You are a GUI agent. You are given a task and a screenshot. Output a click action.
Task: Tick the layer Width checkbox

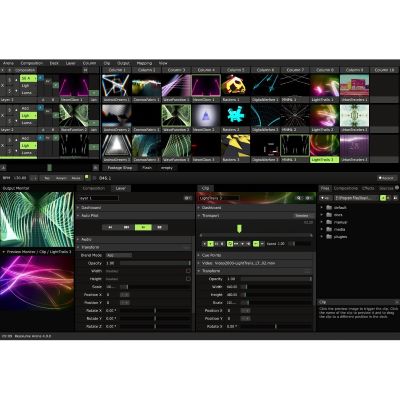[x=188, y=271]
